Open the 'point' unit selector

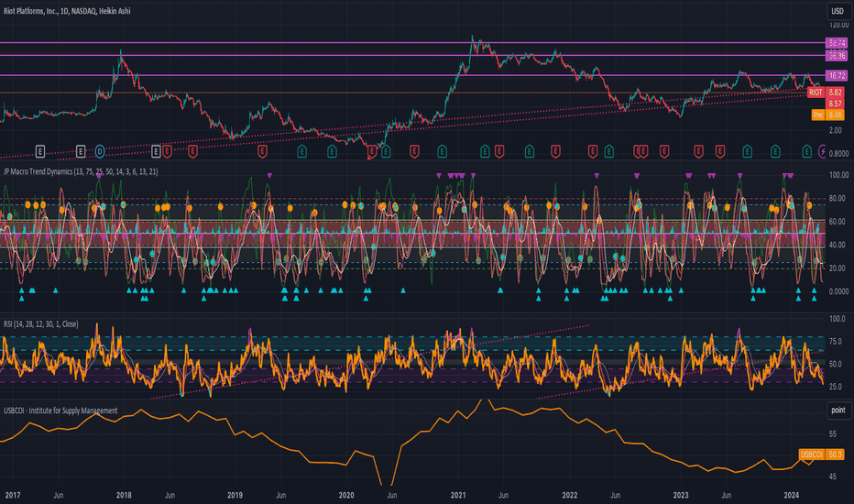(838, 411)
